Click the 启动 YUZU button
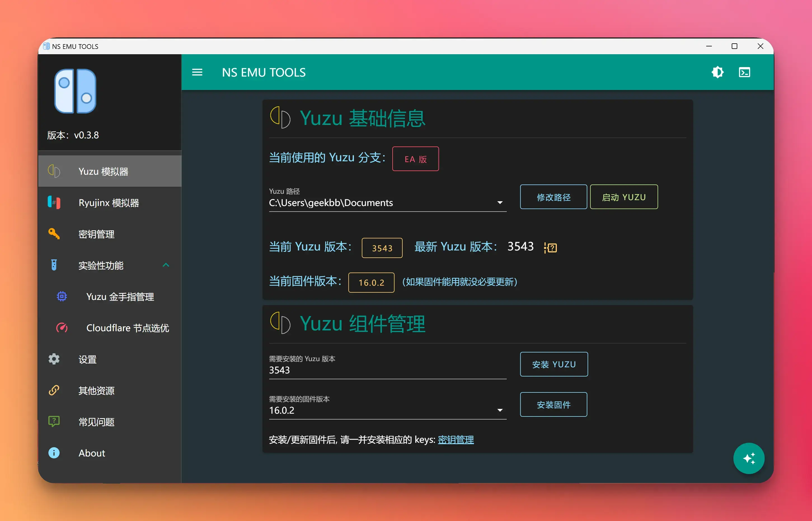812x521 pixels. 623,197
